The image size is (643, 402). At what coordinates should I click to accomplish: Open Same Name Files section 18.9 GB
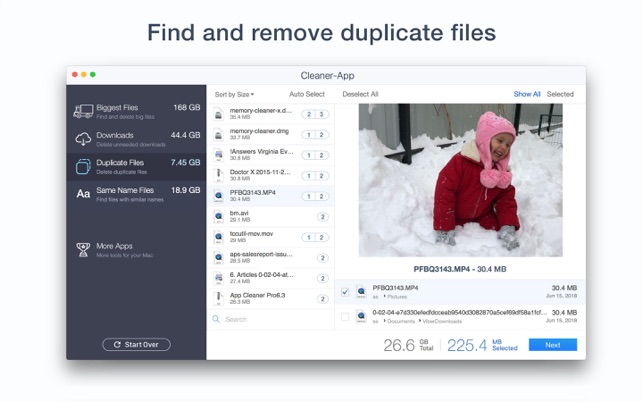pos(137,194)
